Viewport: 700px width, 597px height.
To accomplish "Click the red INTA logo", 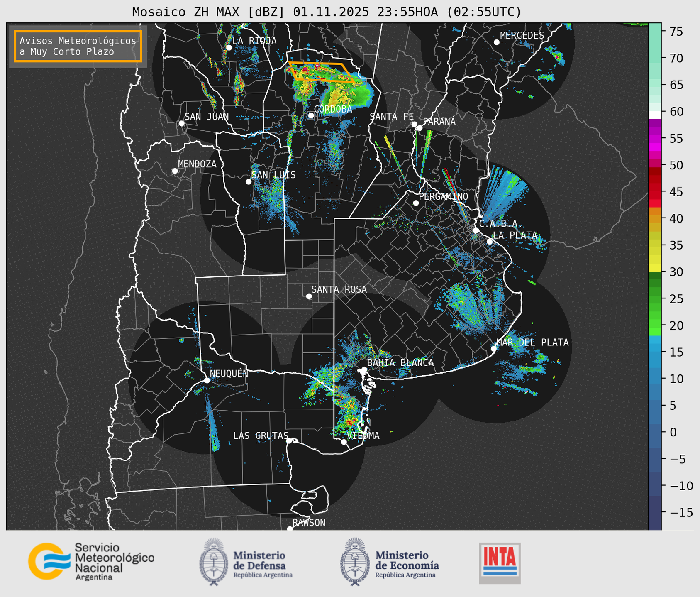I will tap(500, 563).
